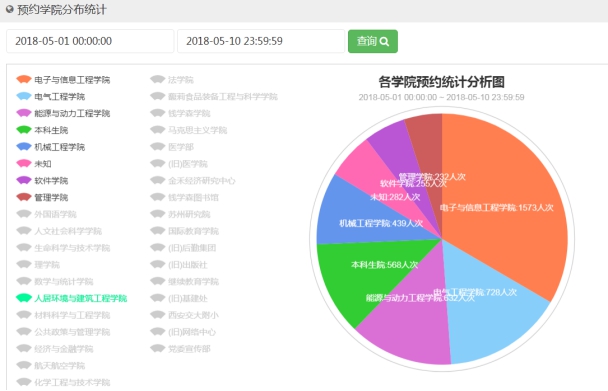
Task: Enable the 生命科学与技术学院 legend entry
Action: point(63,247)
